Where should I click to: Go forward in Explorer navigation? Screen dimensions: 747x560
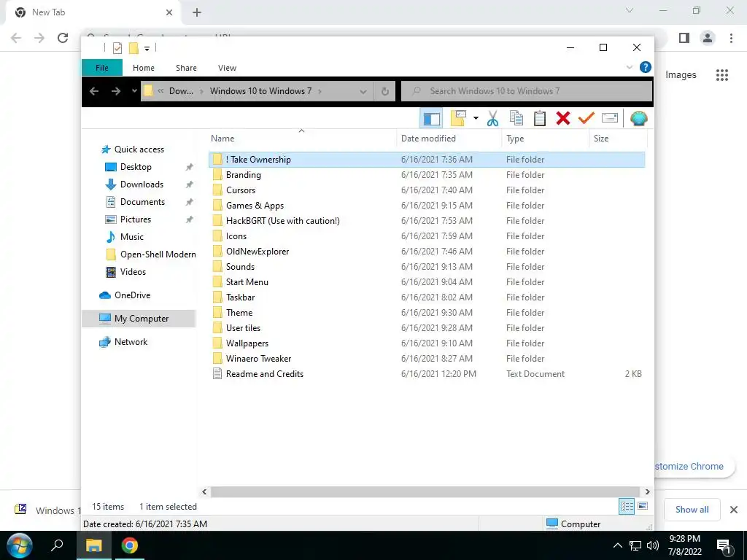116,91
